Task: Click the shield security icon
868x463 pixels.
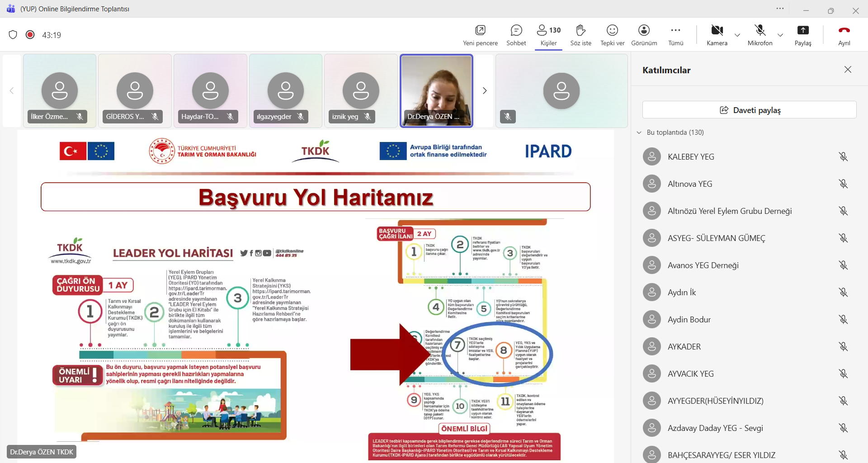Action: click(x=13, y=35)
